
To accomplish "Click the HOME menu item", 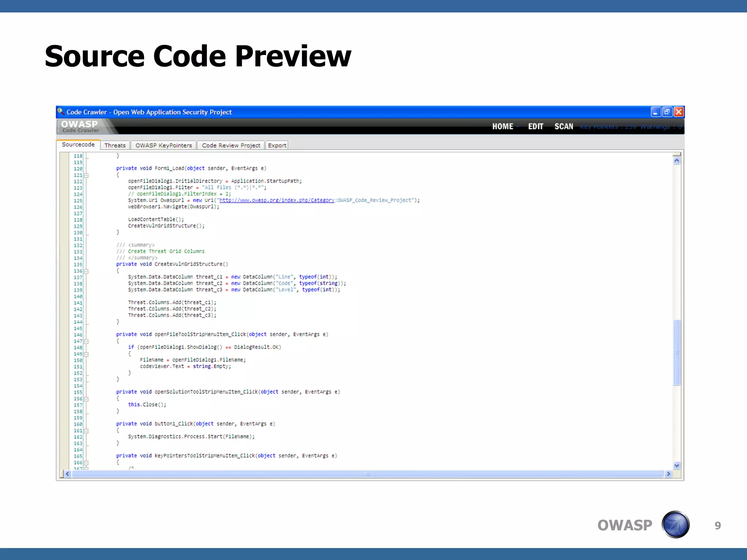I will point(503,127).
